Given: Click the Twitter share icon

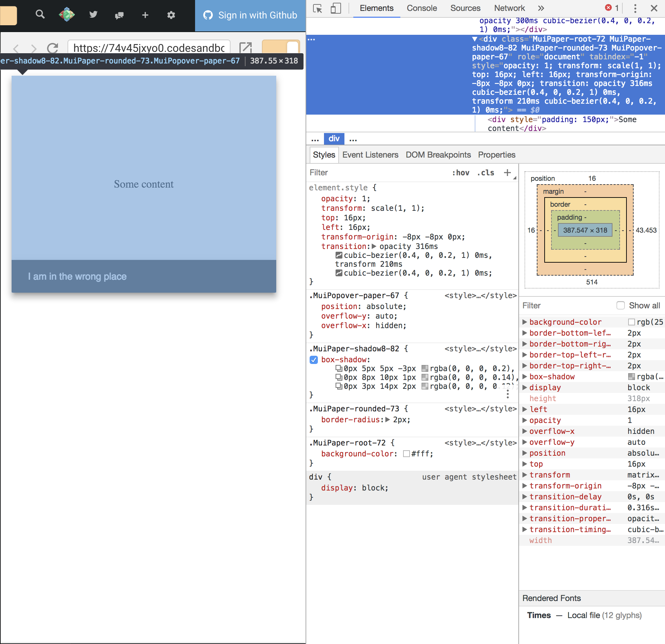Looking at the screenshot, I should (x=93, y=15).
